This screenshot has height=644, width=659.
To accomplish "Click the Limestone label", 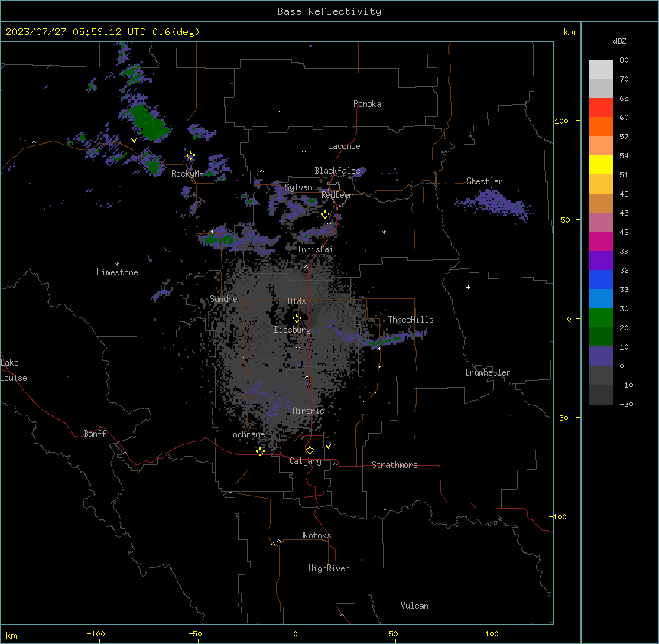I will (117, 272).
